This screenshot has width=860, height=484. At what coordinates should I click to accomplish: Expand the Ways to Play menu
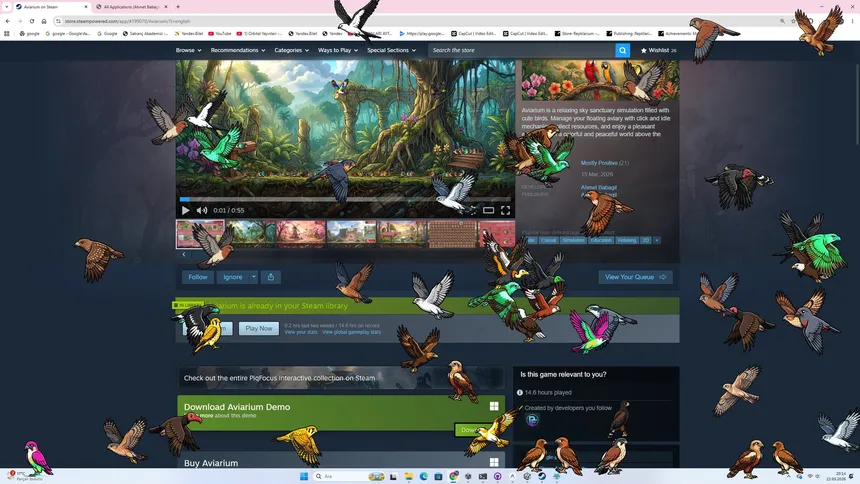[338, 50]
